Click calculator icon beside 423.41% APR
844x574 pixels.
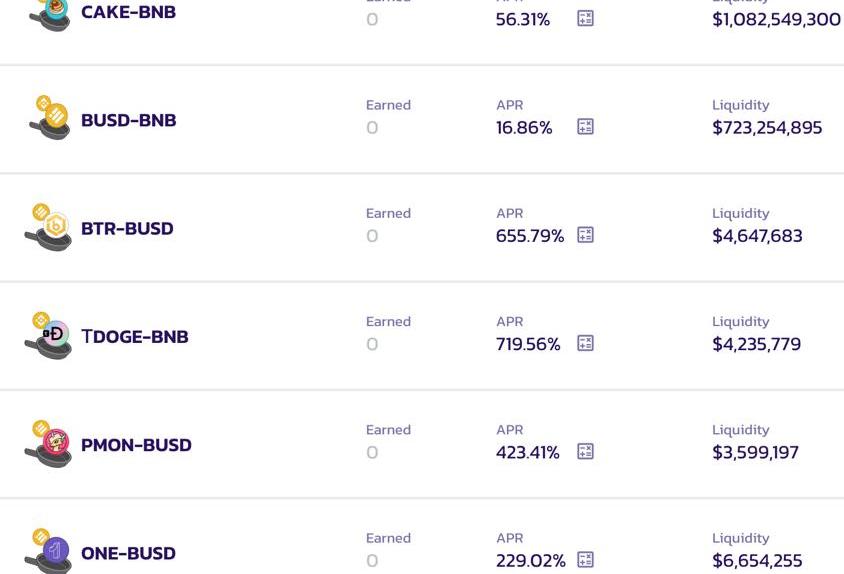pyautogui.click(x=585, y=452)
